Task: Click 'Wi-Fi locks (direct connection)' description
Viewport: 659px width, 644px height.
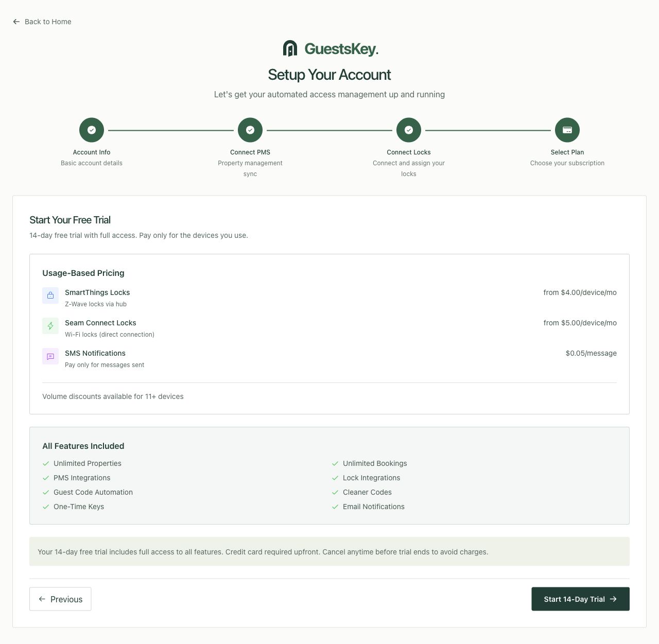Action: click(110, 335)
